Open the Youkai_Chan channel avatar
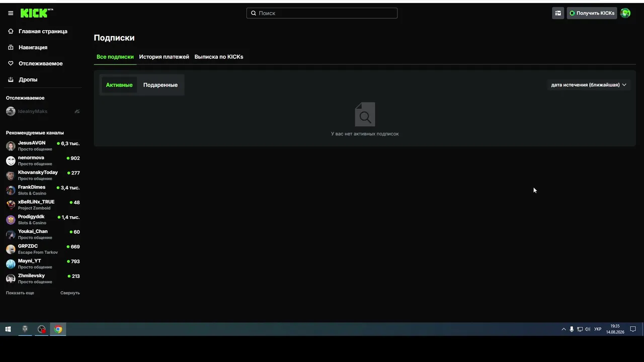This screenshot has width=644, height=362. tap(11, 234)
